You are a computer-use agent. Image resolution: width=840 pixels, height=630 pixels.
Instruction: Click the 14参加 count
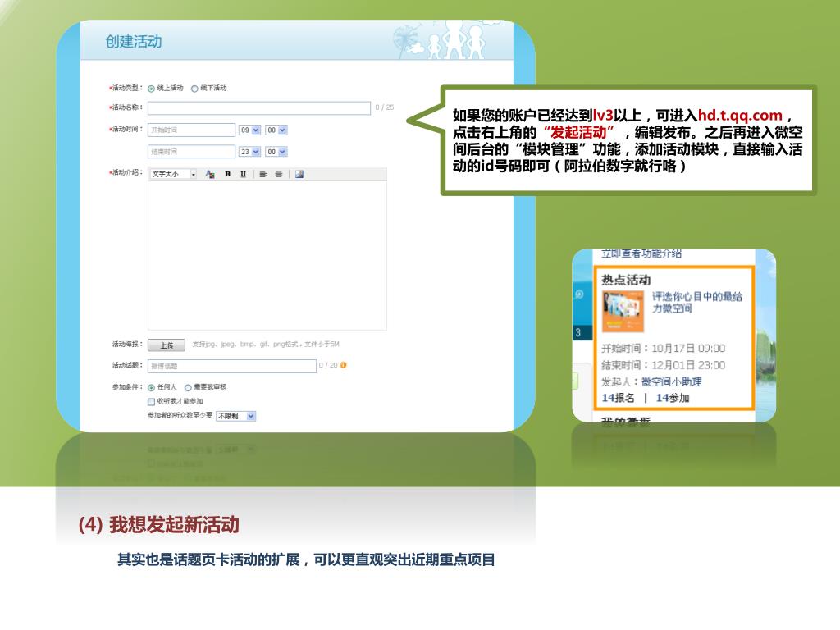coord(673,398)
